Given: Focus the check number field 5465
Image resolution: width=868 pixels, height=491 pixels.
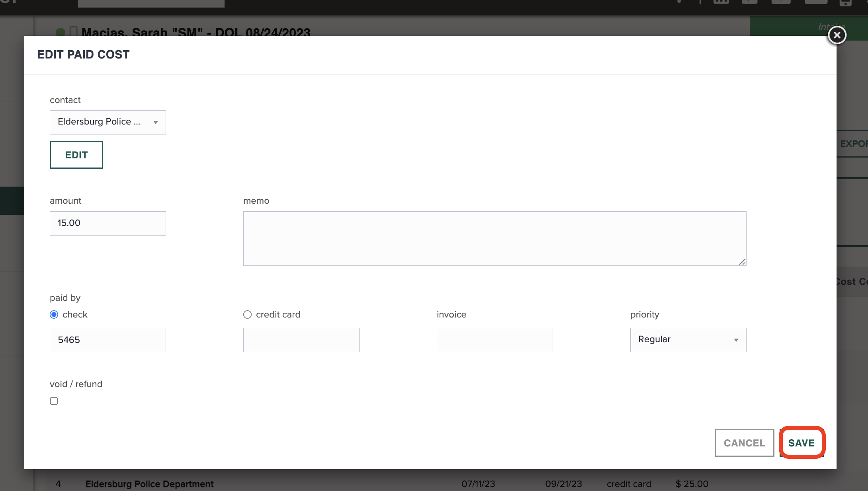Looking at the screenshot, I should coord(108,340).
